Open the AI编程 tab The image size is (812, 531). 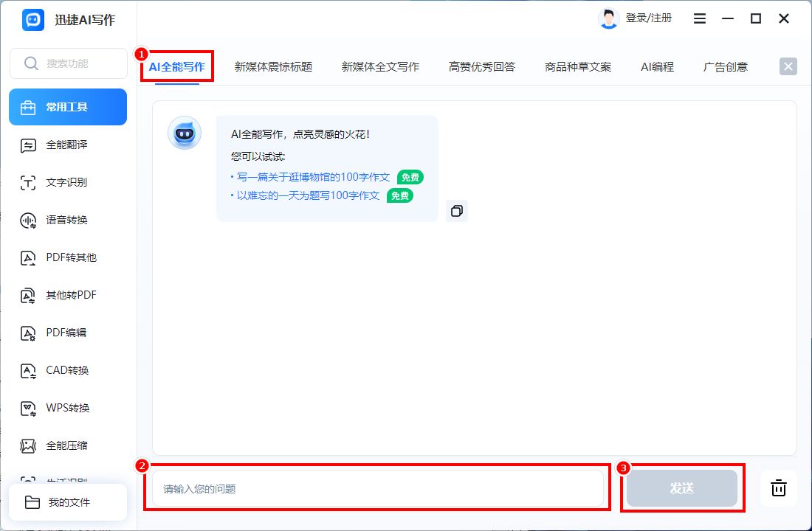657,67
